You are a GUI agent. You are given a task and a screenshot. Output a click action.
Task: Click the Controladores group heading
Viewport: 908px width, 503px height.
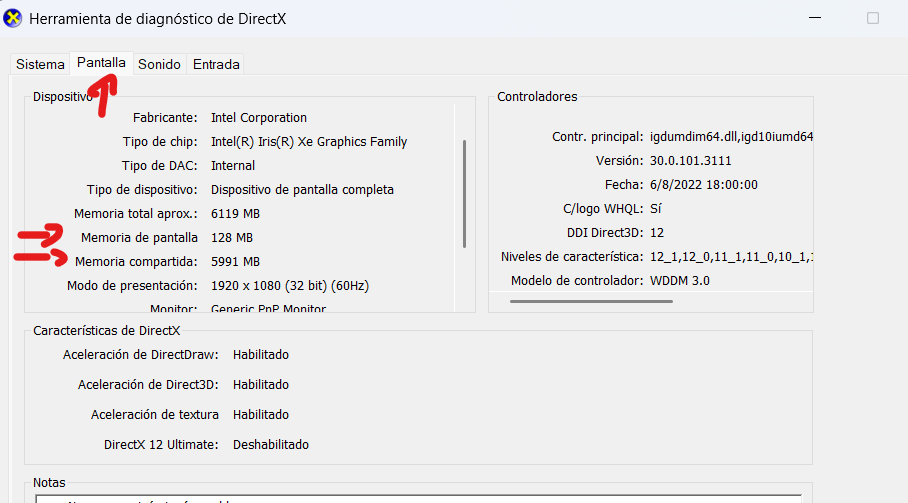coord(537,97)
